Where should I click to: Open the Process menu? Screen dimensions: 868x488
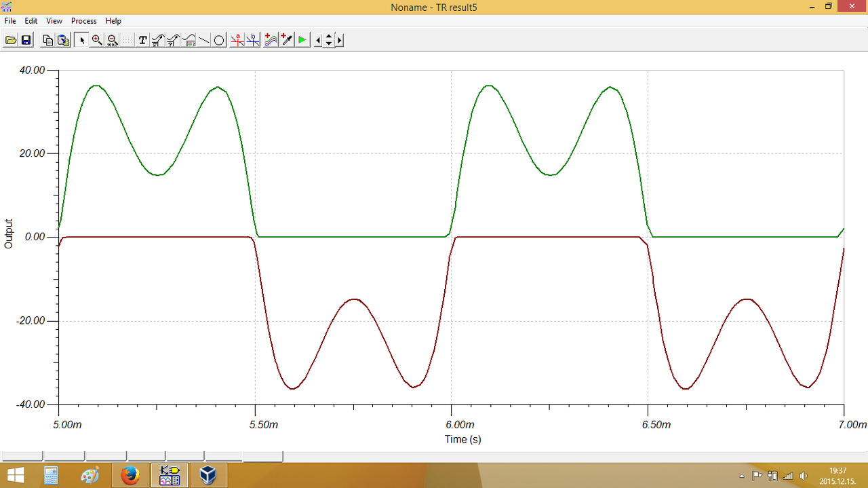(x=84, y=21)
